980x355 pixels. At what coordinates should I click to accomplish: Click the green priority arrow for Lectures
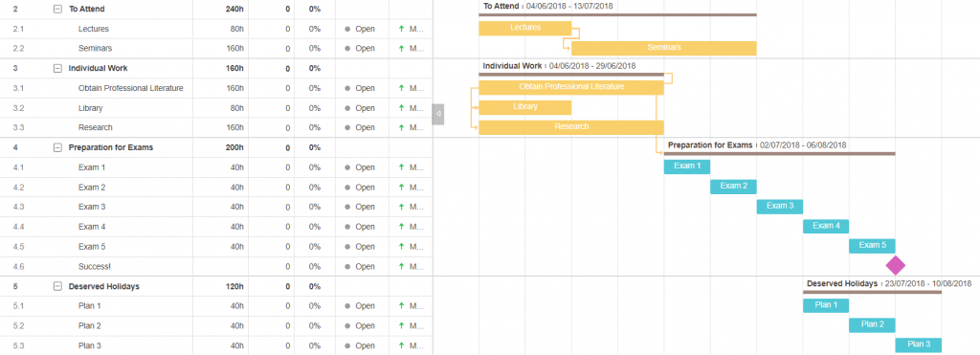pos(401,29)
